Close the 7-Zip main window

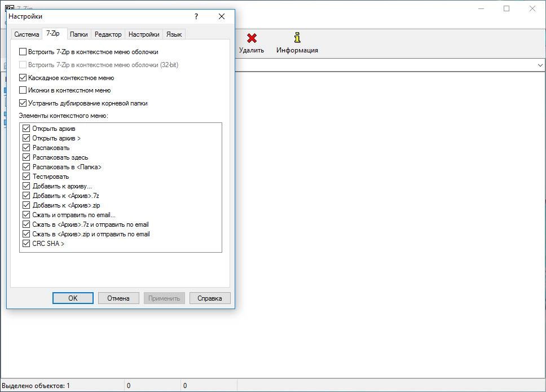(532, 8)
